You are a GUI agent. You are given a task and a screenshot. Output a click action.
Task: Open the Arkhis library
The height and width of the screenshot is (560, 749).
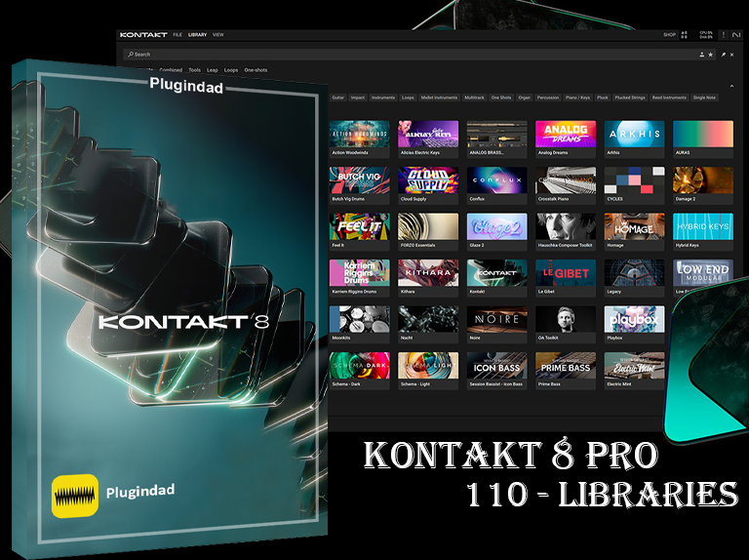point(634,140)
